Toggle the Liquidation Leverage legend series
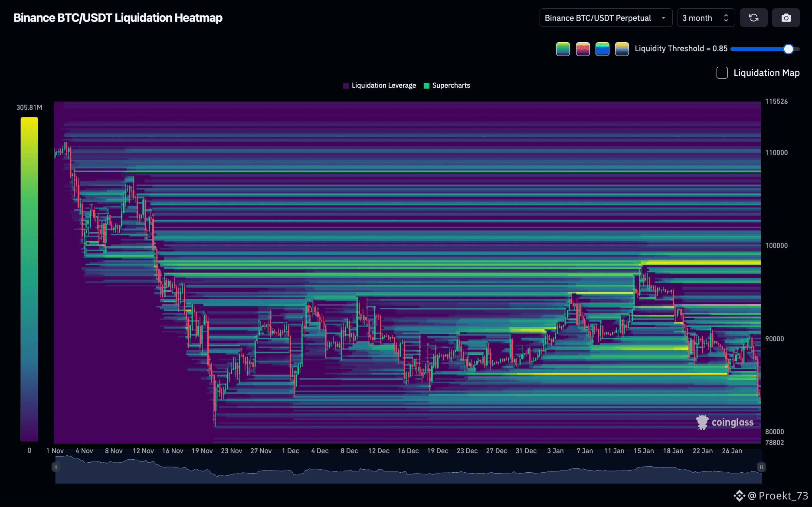 380,86
